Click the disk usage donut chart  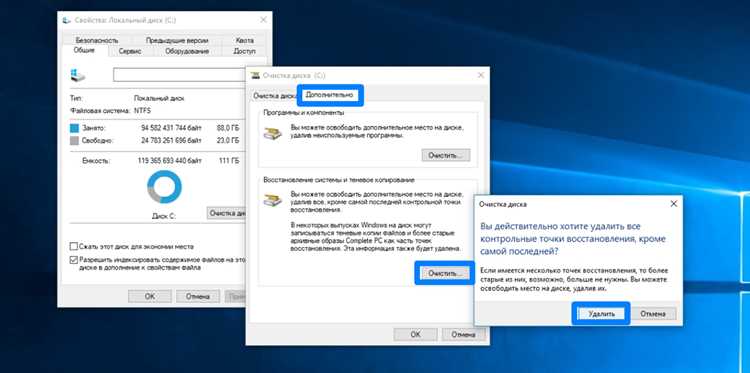pos(164,187)
